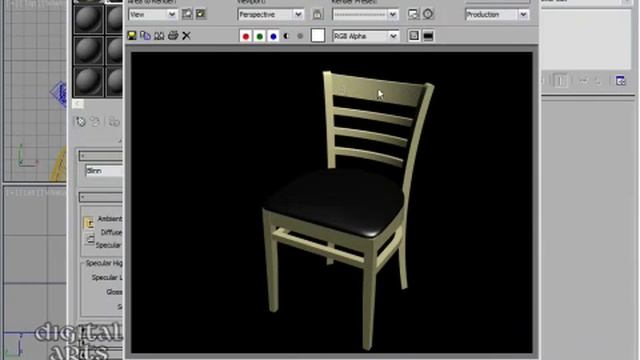
Task: Click the Show End Result icon in command panel
Action: 561,81
